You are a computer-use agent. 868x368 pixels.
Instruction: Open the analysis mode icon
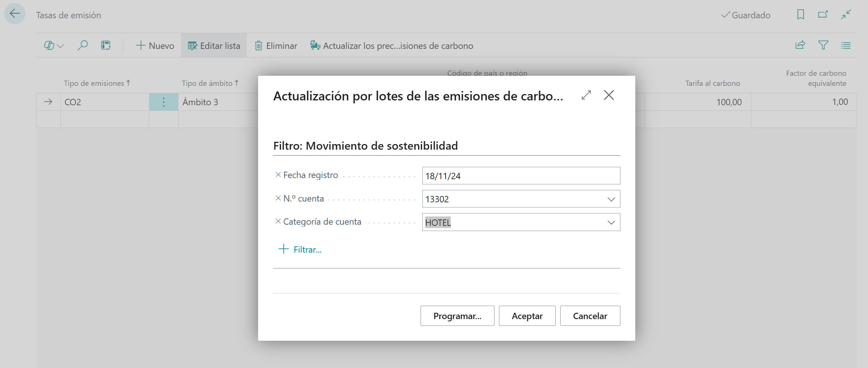[x=106, y=46]
